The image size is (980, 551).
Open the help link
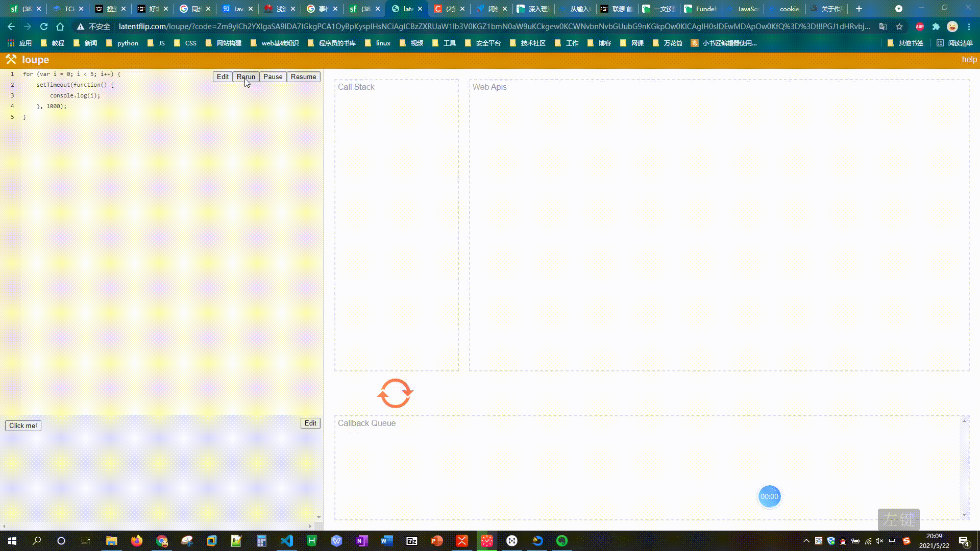(969, 60)
